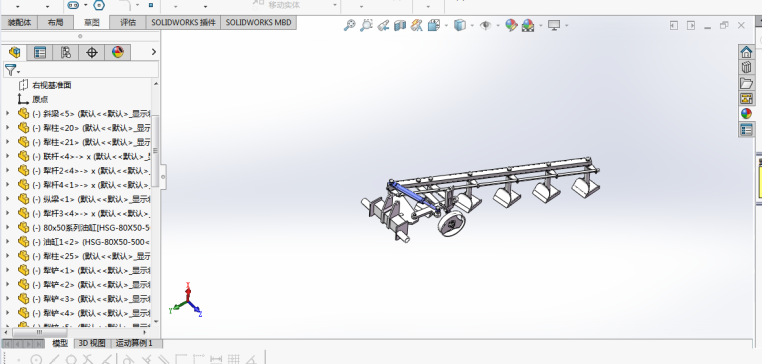This screenshot has height=364, width=762.
Task: Switch to 布局 ribbon tab
Action: [x=55, y=22]
